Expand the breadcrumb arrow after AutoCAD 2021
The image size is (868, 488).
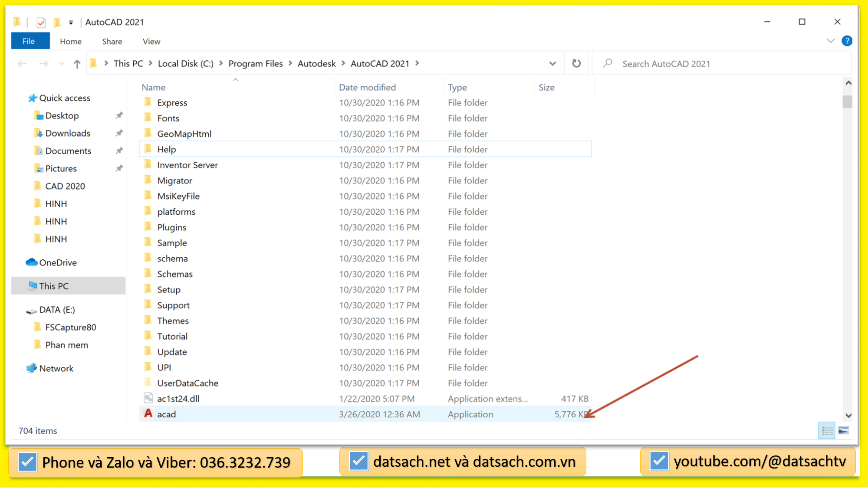click(x=417, y=63)
